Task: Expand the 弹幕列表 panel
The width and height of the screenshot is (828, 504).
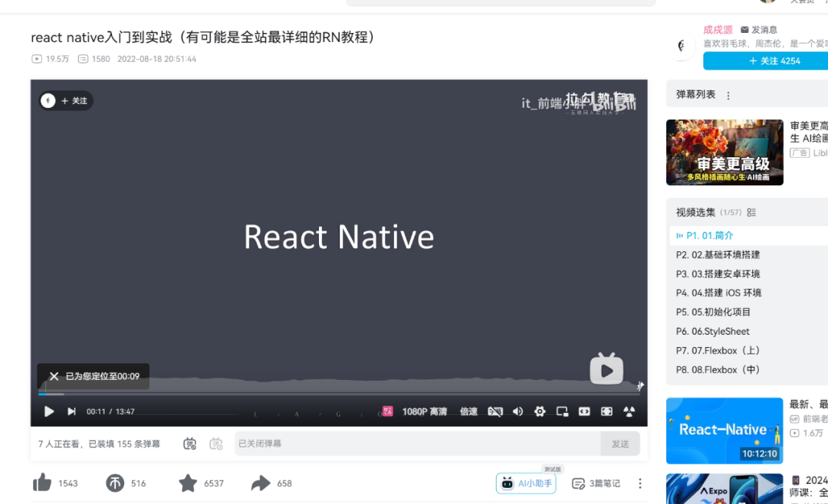Action: click(747, 94)
